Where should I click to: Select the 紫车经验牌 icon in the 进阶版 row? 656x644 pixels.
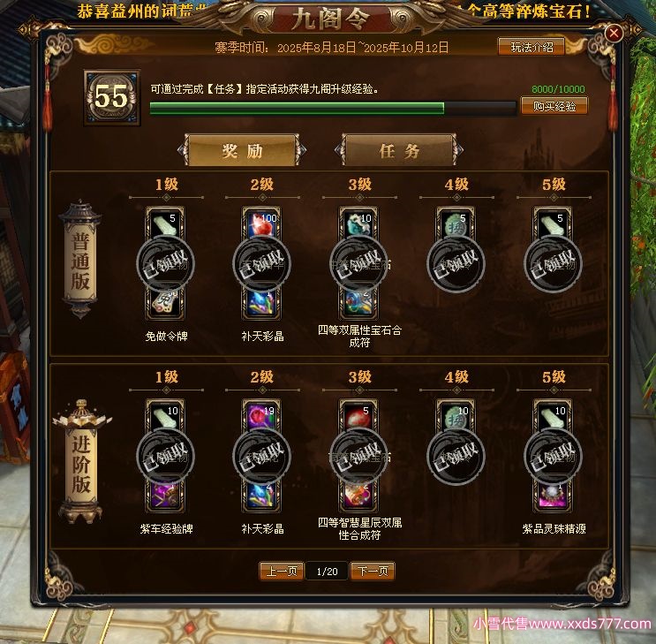[x=165, y=496]
